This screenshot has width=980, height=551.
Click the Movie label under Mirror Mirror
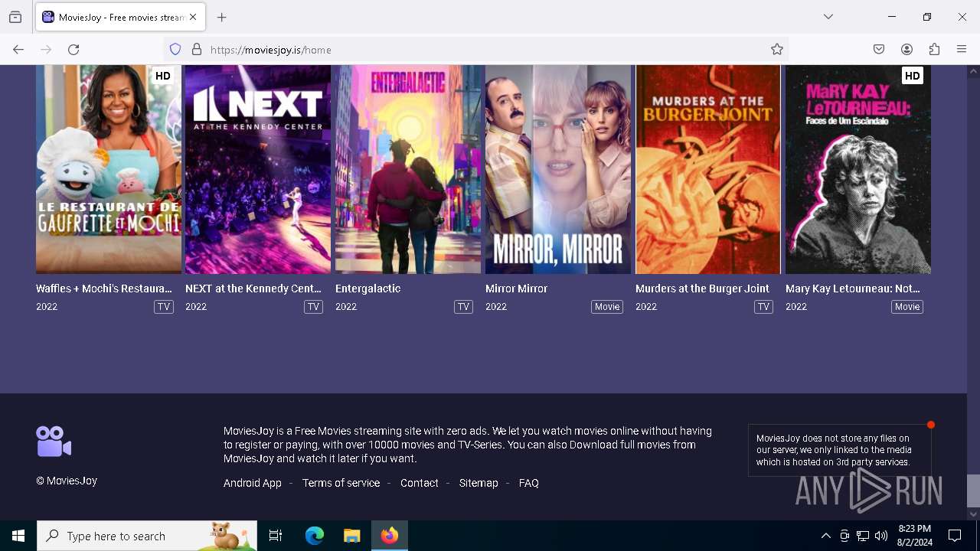[607, 307]
